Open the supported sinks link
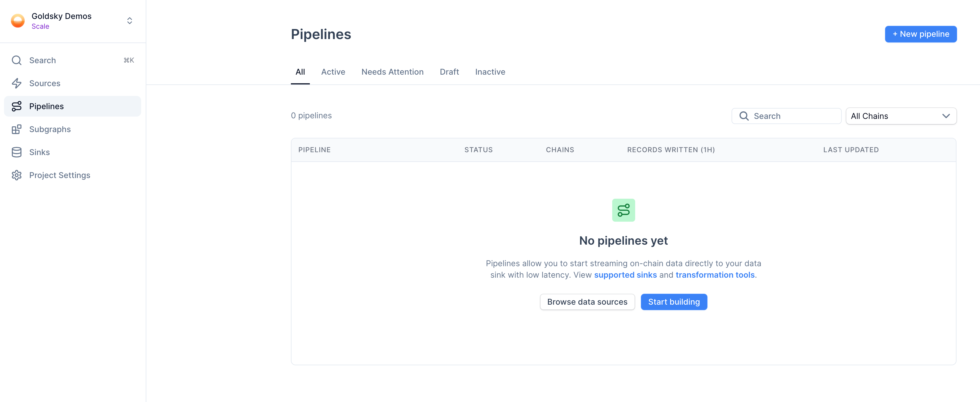980x402 pixels. [x=625, y=275]
